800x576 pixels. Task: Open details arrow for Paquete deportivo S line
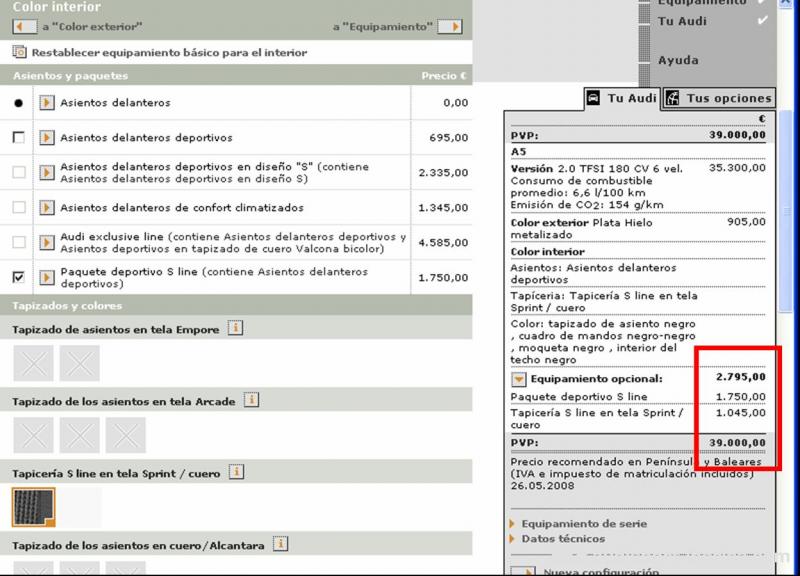click(x=47, y=278)
